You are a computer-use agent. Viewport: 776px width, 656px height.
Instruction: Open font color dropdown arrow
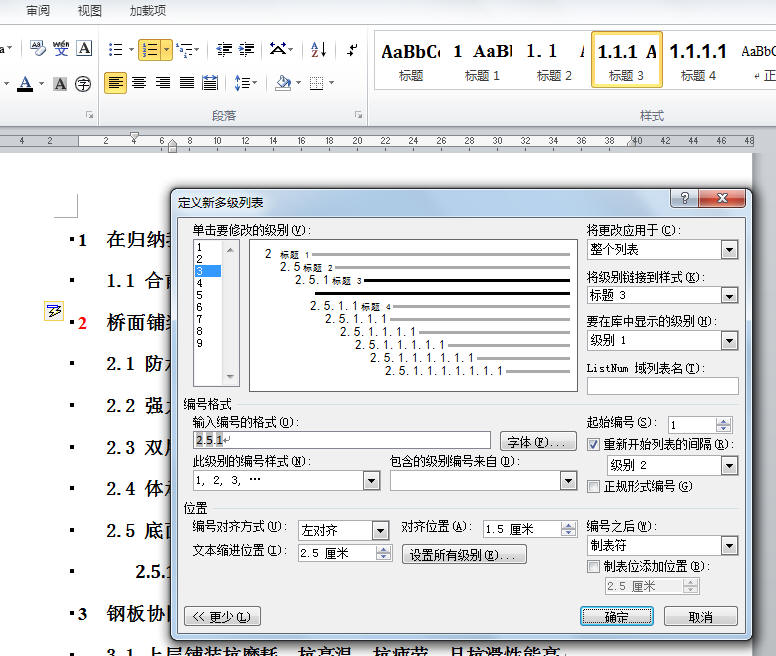tap(42, 84)
